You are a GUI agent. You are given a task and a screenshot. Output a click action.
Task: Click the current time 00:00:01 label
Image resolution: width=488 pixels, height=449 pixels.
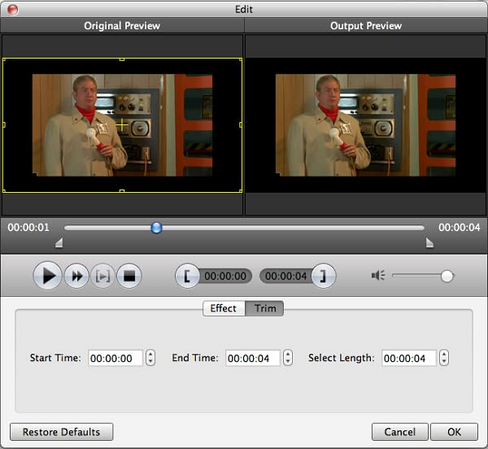coord(28,228)
